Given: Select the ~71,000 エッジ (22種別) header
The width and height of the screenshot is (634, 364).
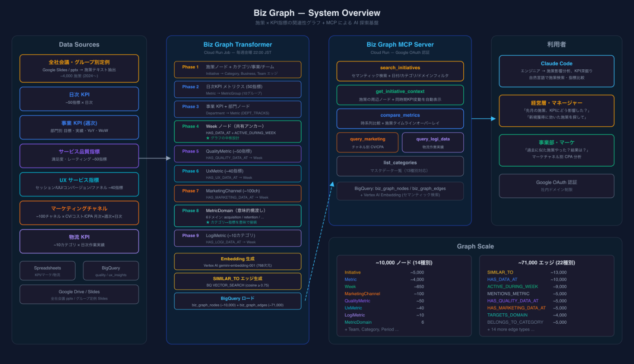Looking at the screenshot, I should (x=547, y=263).
